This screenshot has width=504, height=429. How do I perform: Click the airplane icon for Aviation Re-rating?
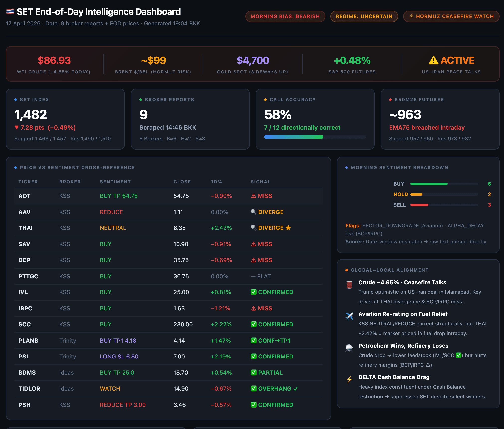349,316
